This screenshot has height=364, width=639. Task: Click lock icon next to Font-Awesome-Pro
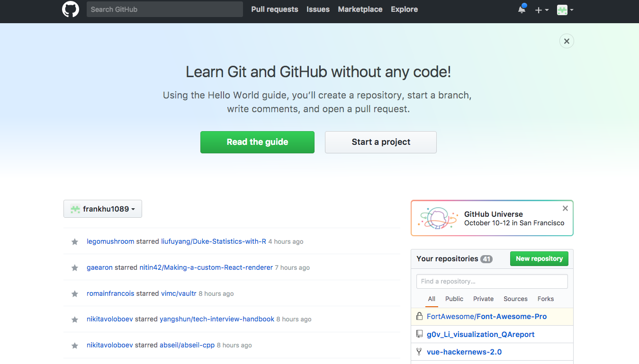419,316
